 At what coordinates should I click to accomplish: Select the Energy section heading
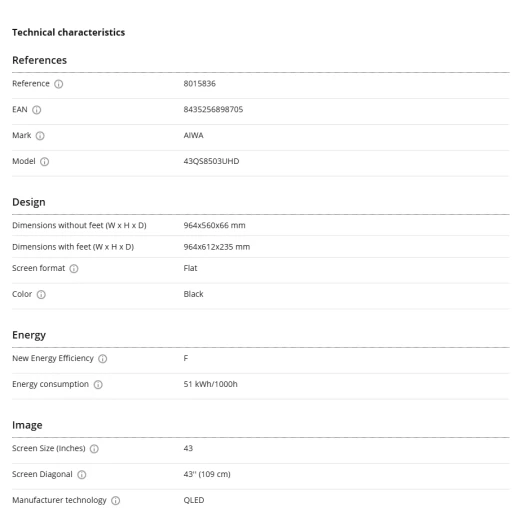[x=29, y=335]
